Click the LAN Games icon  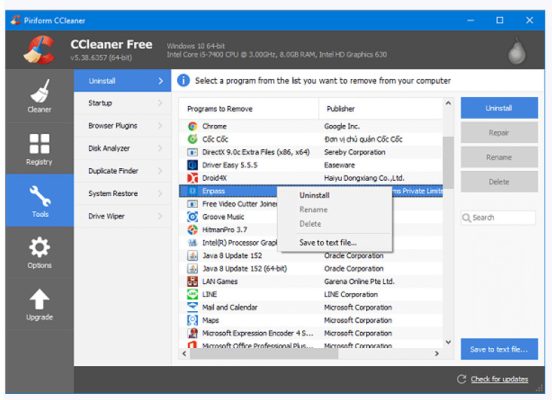click(192, 281)
